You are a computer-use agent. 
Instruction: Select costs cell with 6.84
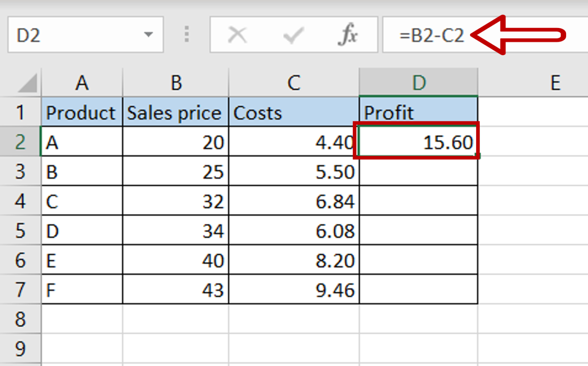click(x=294, y=200)
